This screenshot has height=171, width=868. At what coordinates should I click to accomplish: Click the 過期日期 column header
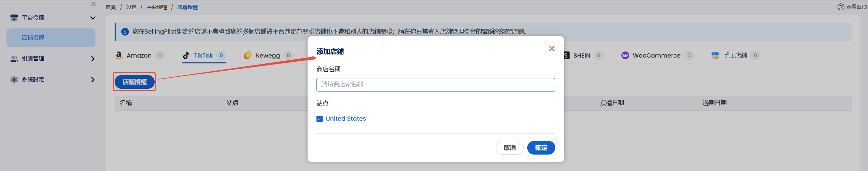714,103
